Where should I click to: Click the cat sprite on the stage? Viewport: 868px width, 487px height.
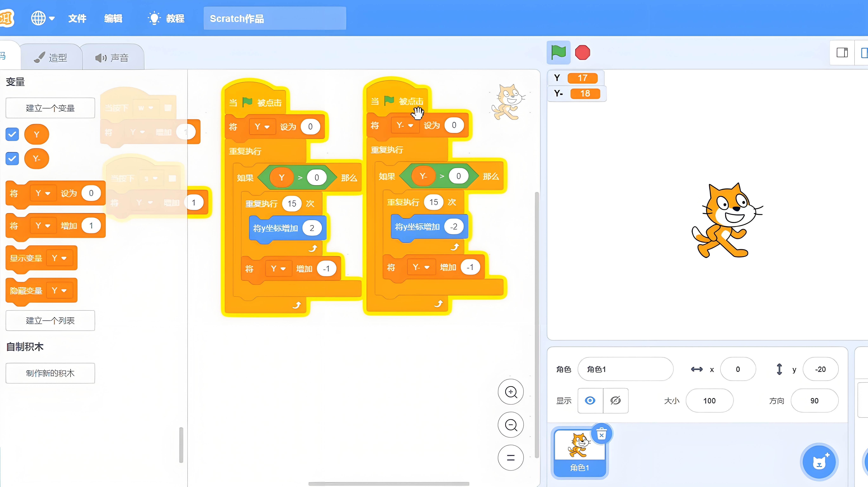point(727,221)
